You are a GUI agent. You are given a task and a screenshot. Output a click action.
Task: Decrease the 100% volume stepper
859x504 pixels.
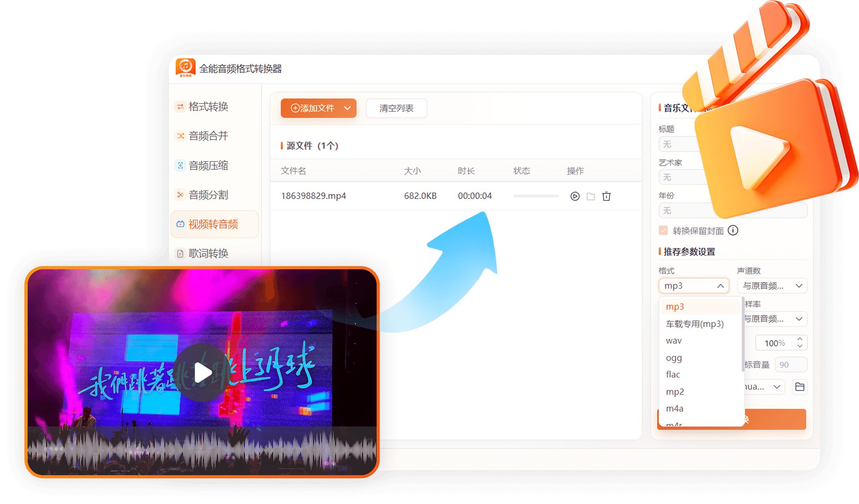[800, 346]
